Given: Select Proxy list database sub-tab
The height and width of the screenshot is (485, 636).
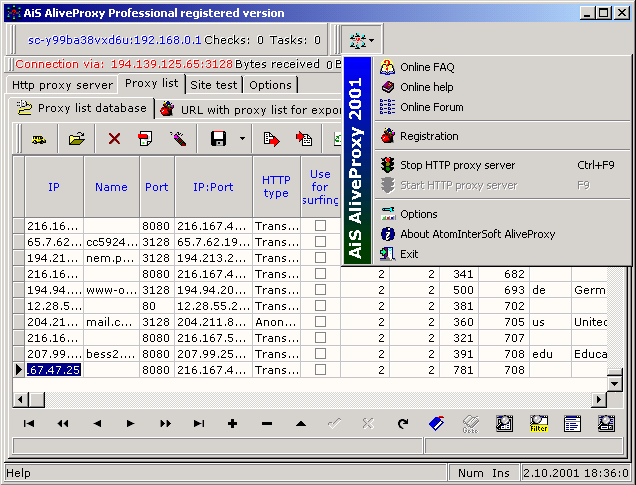Looking at the screenshot, I should (82, 108).
